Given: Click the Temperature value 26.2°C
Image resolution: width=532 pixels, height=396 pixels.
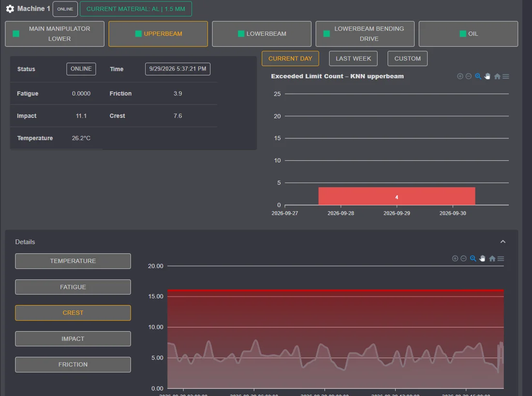Looking at the screenshot, I should click(81, 138).
